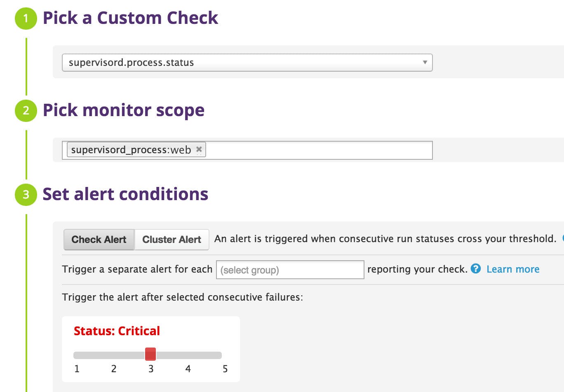Click the green step 1 badge
The image size is (564, 392).
[26, 18]
